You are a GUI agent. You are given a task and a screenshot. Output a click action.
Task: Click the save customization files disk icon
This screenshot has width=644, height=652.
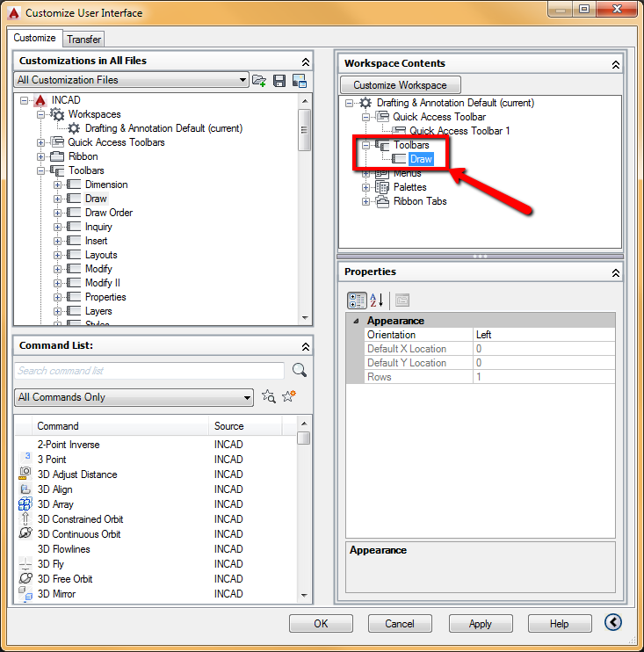(279, 80)
